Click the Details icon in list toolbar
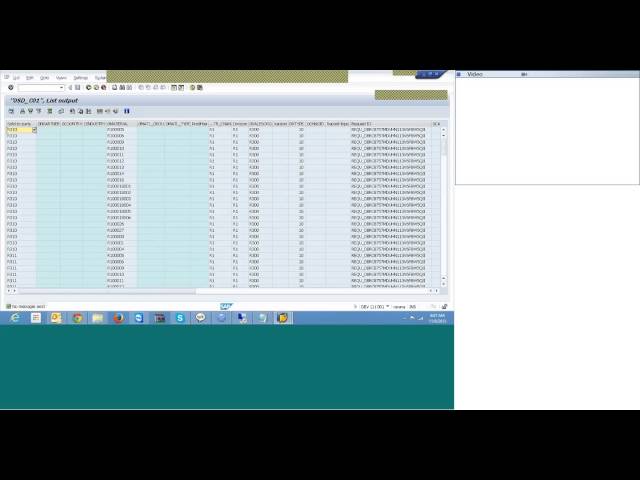This screenshot has width=640, height=480. [11, 111]
